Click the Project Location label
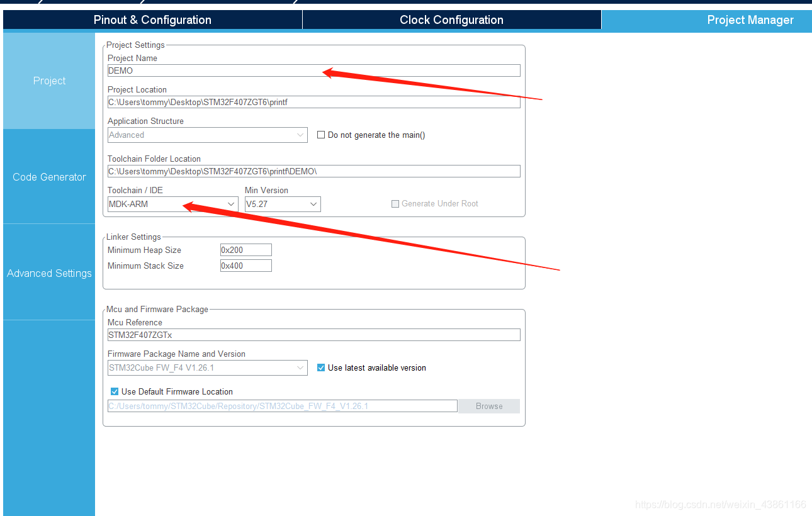Image resolution: width=812 pixels, height=516 pixels. tap(137, 89)
